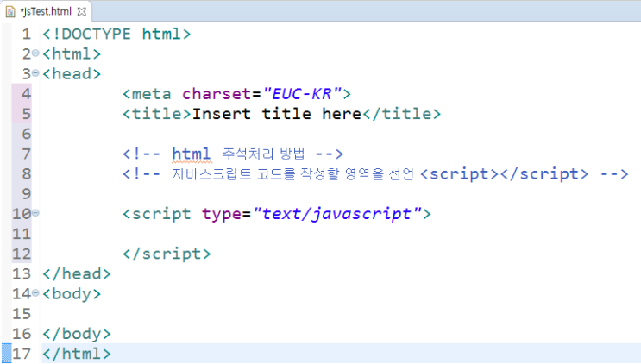The image size is (641, 364).
Task: Click the "Insert title here" title text
Action: pyautogui.click(x=275, y=114)
